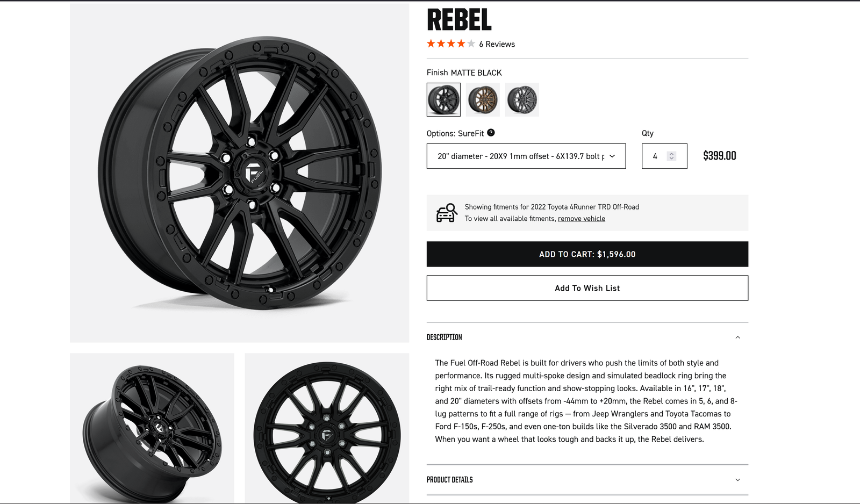Select the Matte Black finish swatch
This screenshot has width=860, height=504.
tap(443, 99)
